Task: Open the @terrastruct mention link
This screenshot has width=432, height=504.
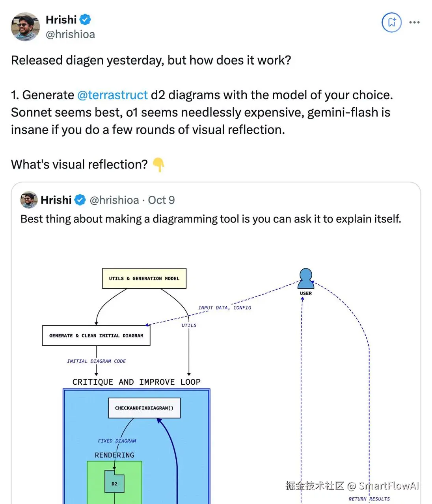Action: coord(112,95)
